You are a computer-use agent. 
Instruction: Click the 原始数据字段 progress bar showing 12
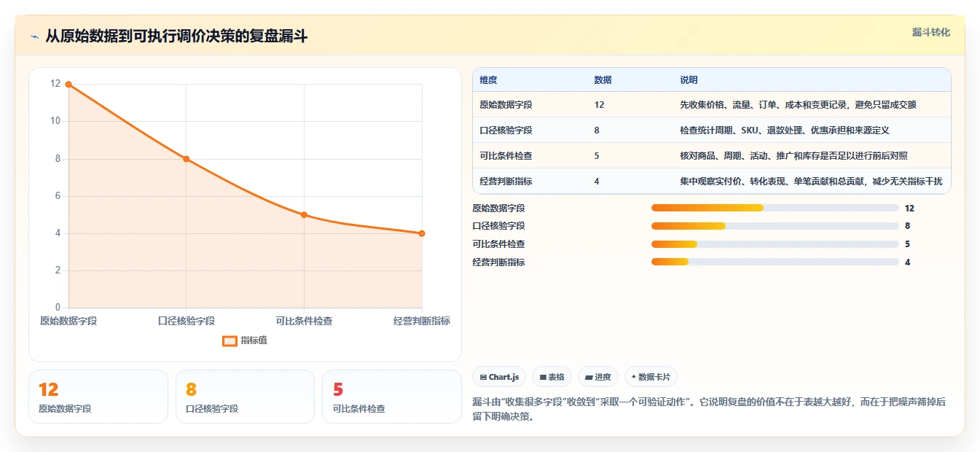[775, 208]
